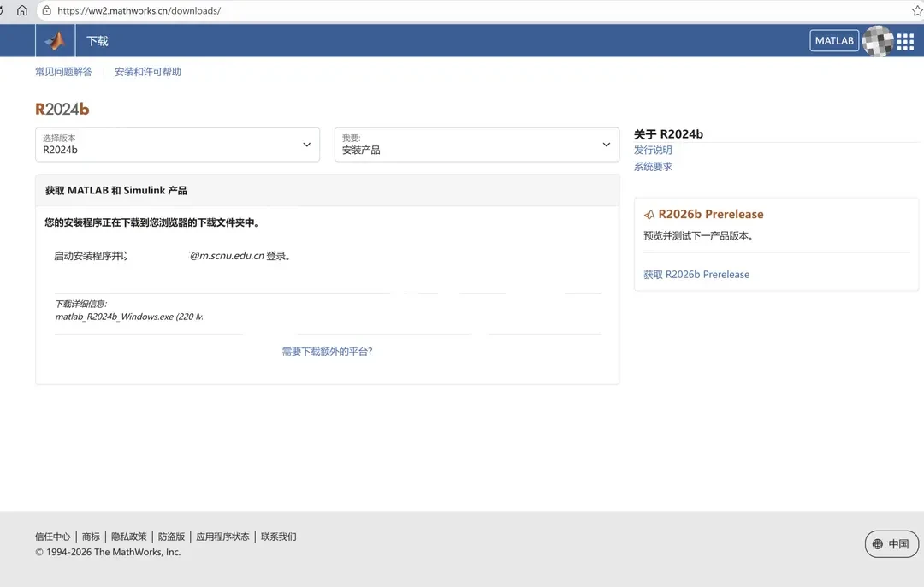
Task: Click the MathWorks logo icon
Action: 56,41
